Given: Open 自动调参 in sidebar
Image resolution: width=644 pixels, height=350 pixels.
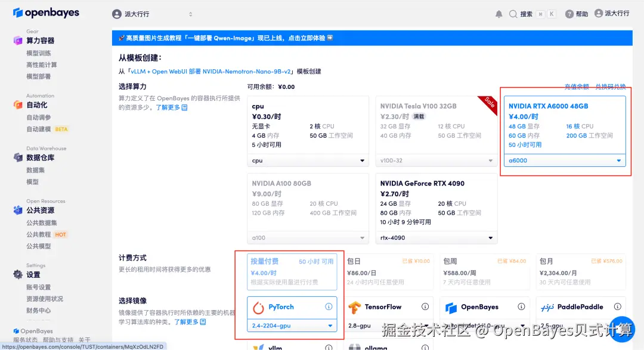Looking at the screenshot, I should click(x=39, y=117).
